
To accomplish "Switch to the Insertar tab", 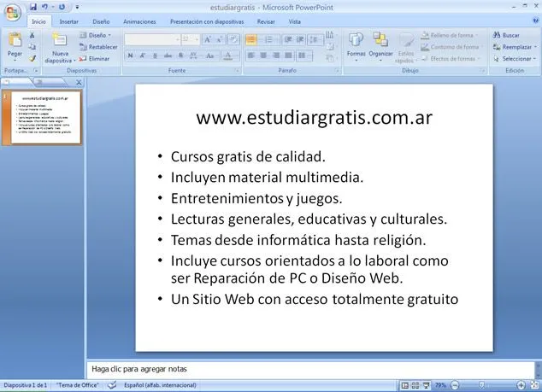I will click(x=68, y=21).
